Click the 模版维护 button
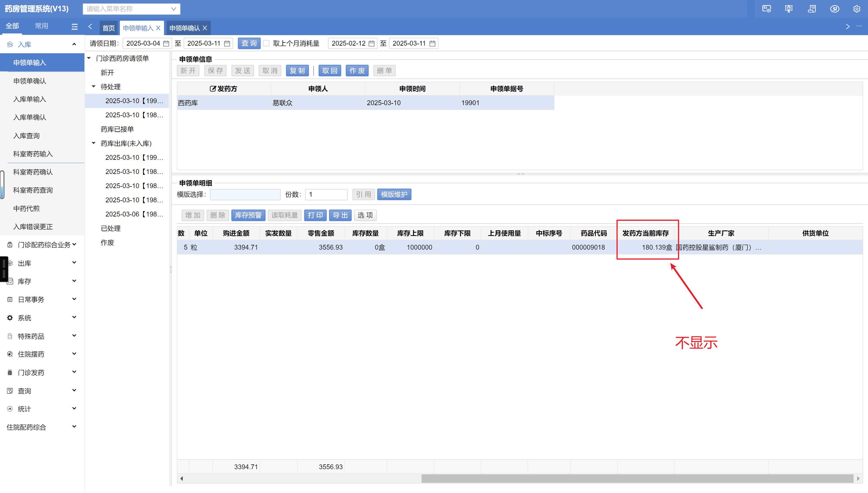 click(x=394, y=194)
